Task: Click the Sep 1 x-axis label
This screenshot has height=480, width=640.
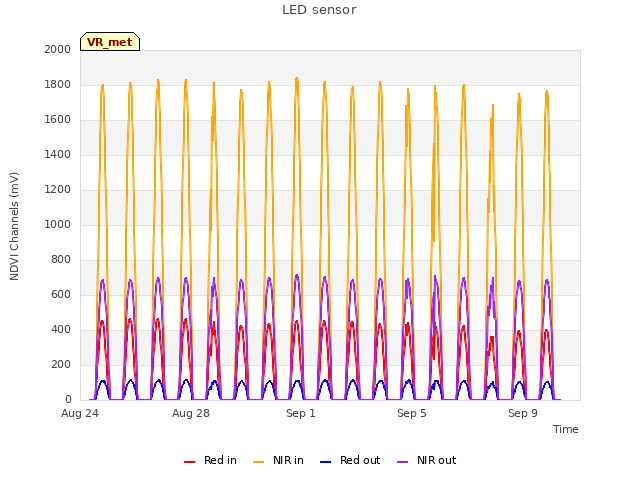Action: coord(301,413)
